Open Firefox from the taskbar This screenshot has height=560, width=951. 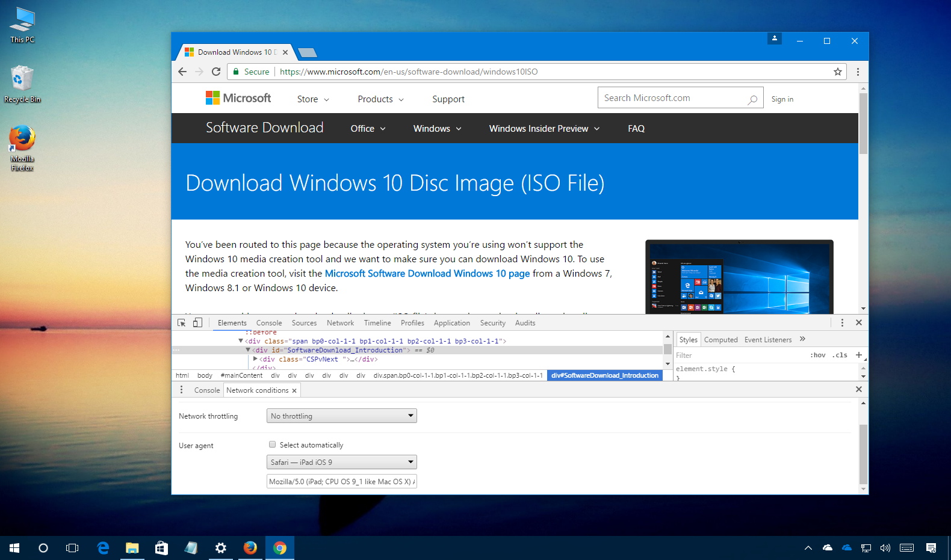250,548
